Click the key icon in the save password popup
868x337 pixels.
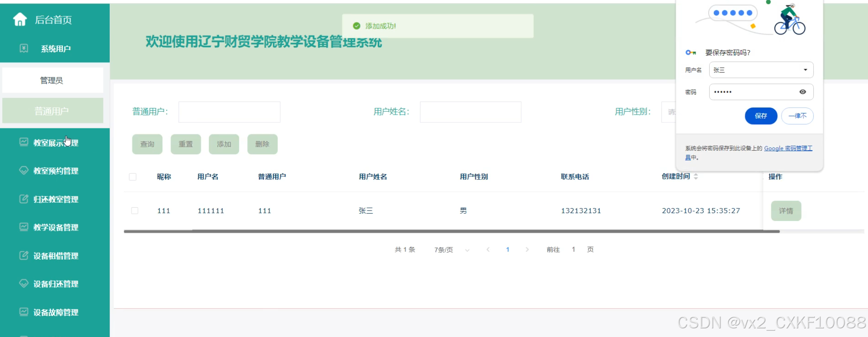[691, 52]
